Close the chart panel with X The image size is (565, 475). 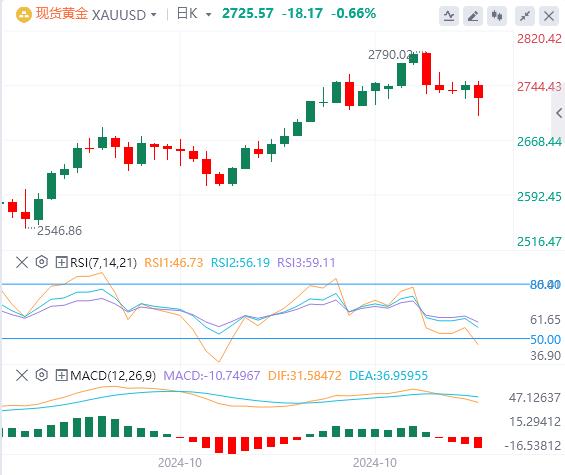click(x=549, y=16)
